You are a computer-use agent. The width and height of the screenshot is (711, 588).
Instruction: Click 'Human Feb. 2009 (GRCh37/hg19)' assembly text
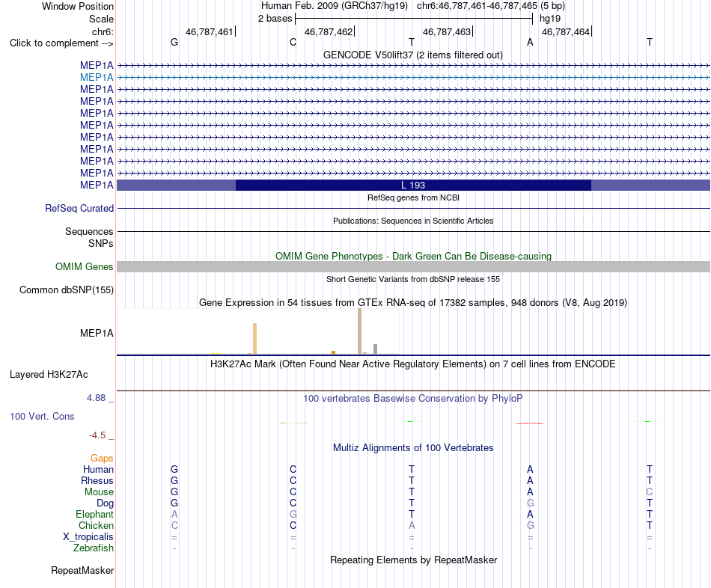[x=335, y=6]
